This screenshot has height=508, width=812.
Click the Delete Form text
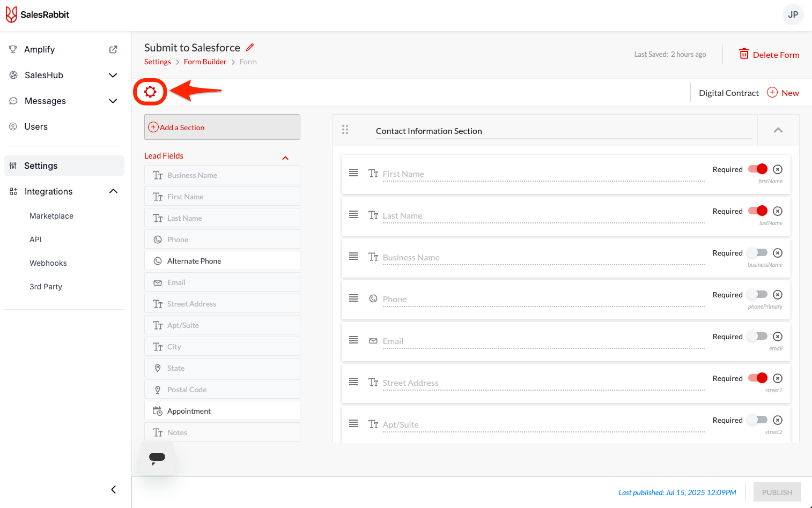coord(776,55)
